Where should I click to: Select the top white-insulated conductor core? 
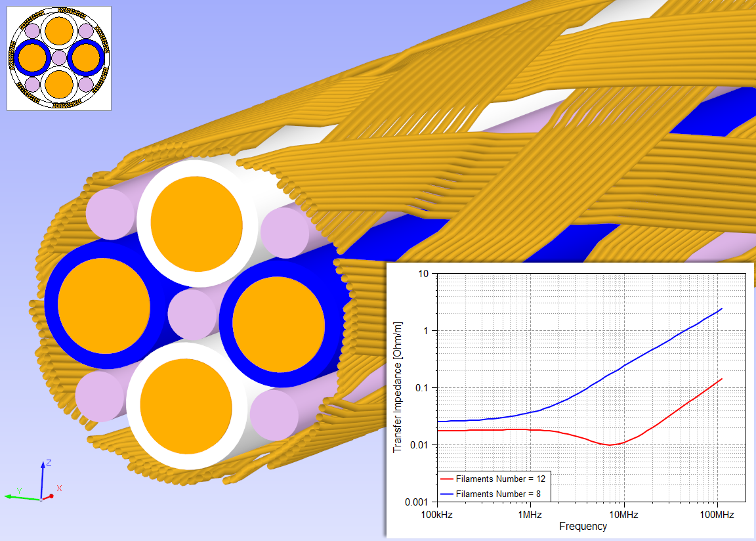(x=196, y=223)
